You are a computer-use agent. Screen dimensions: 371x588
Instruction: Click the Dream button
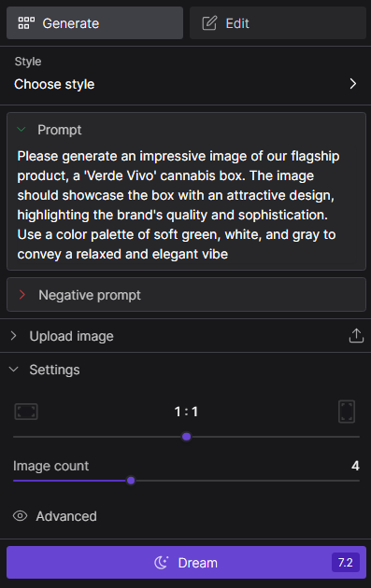(x=186, y=563)
